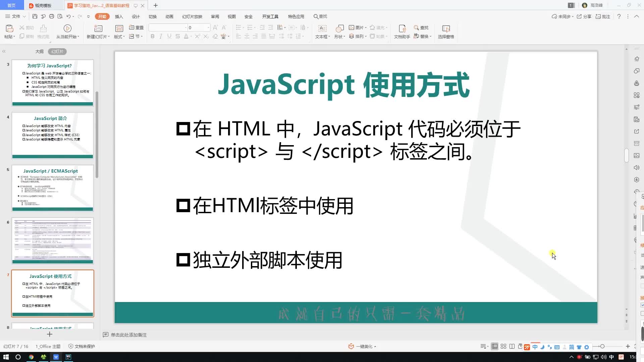
Task: Click the Shapes (形状) icon
Action: coord(339,28)
